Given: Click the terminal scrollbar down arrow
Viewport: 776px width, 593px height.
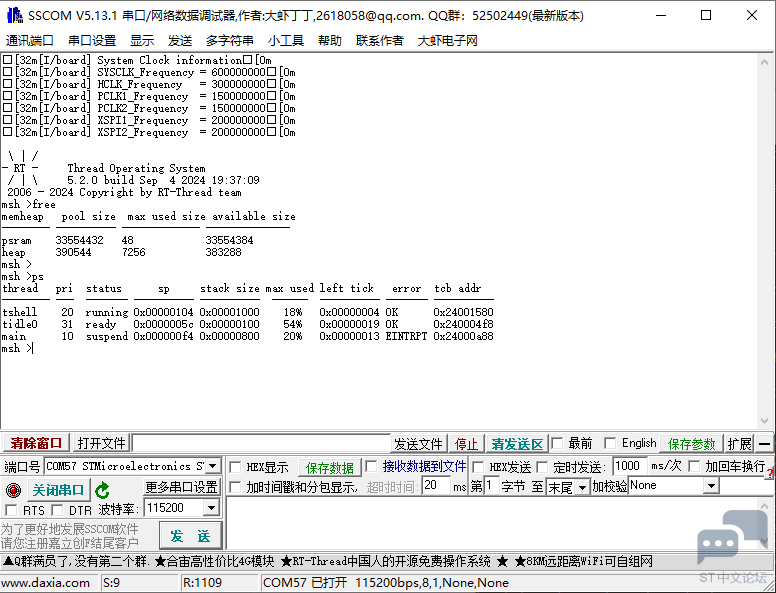Looking at the screenshot, I should coord(765,421).
